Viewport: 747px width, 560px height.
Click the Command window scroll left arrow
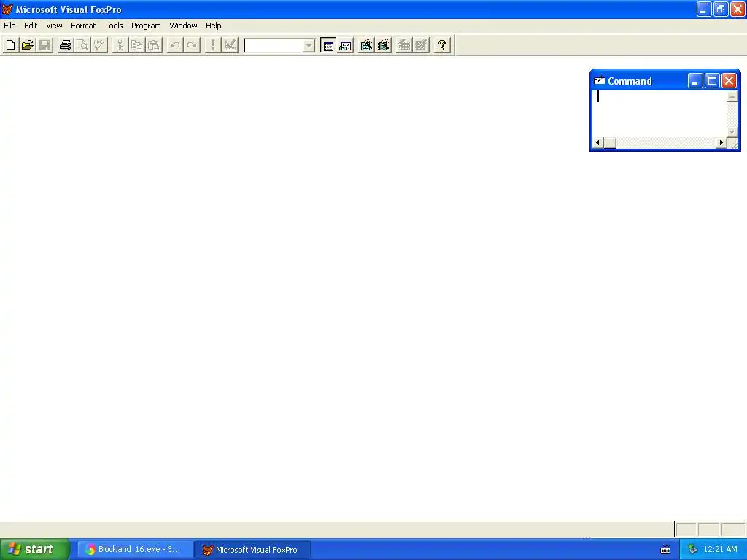pos(598,142)
